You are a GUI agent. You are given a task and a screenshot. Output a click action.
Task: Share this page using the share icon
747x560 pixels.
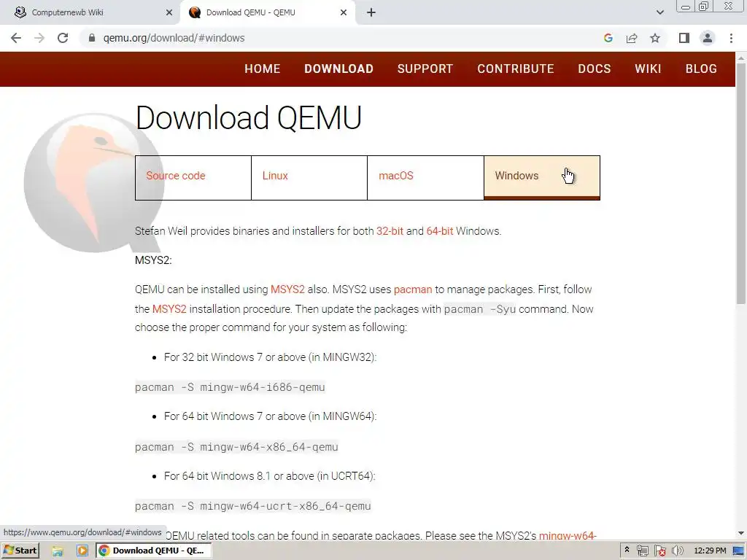tap(632, 38)
